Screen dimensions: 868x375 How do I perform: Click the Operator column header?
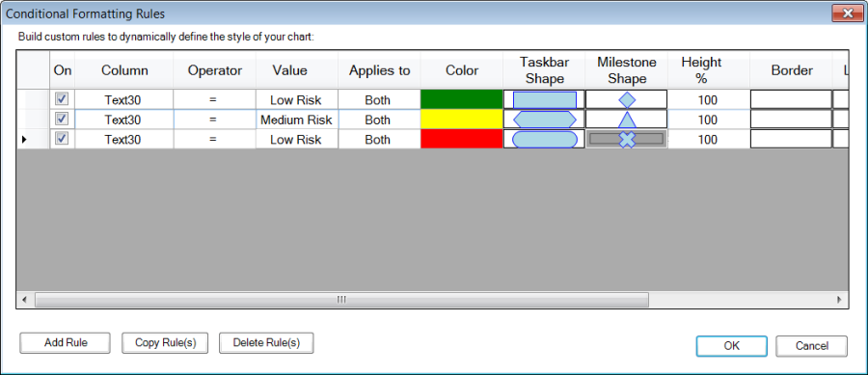(x=215, y=70)
